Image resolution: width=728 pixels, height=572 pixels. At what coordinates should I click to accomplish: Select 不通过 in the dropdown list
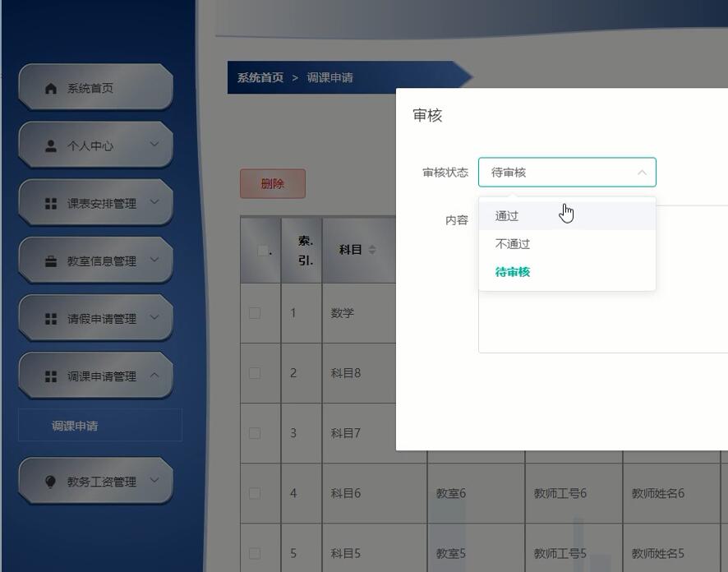[x=567, y=244]
